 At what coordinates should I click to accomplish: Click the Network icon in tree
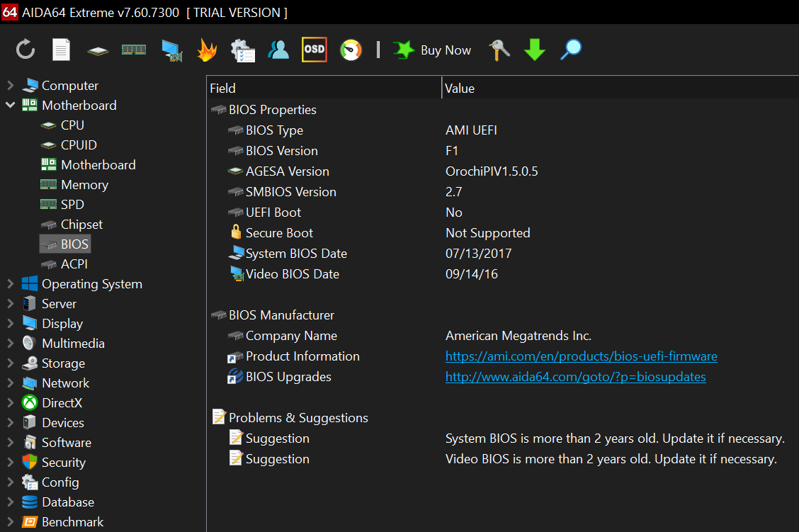[30, 383]
